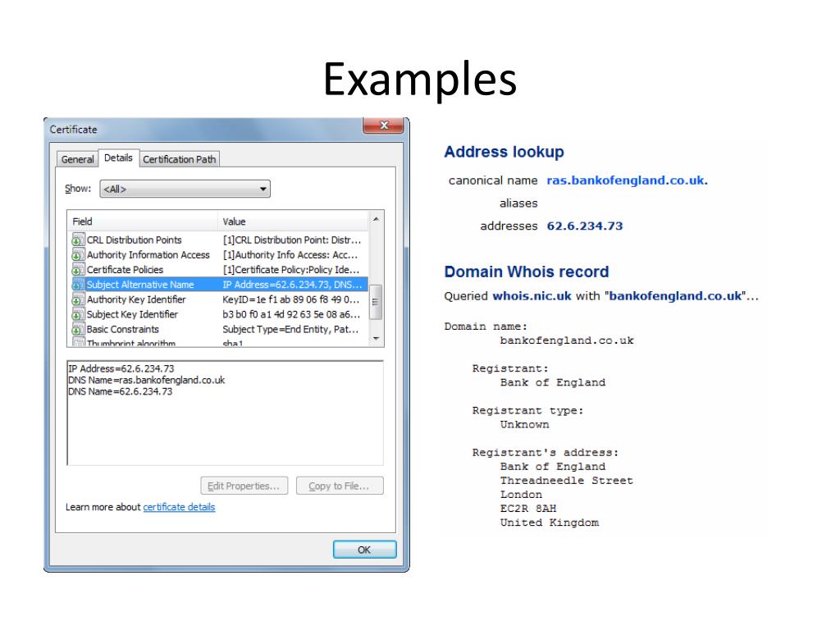Click the Basic Constraints field icon

(78, 330)
